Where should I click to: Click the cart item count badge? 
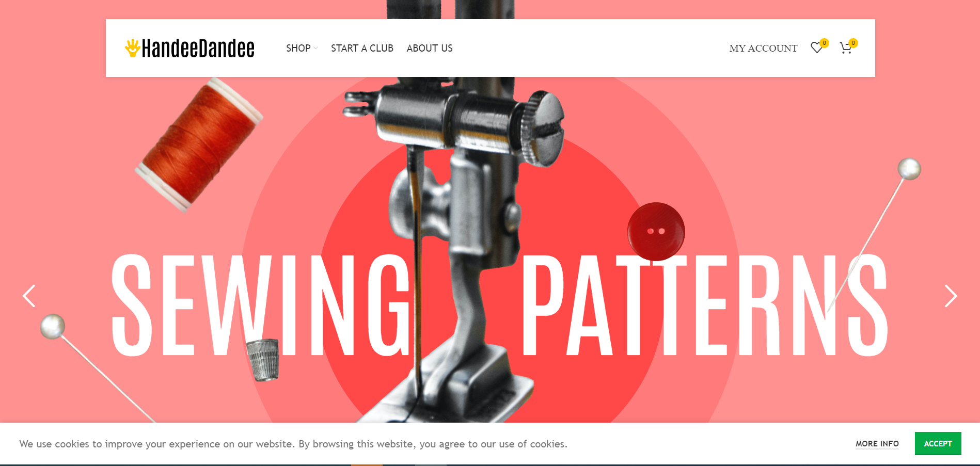tap(853, 43)
